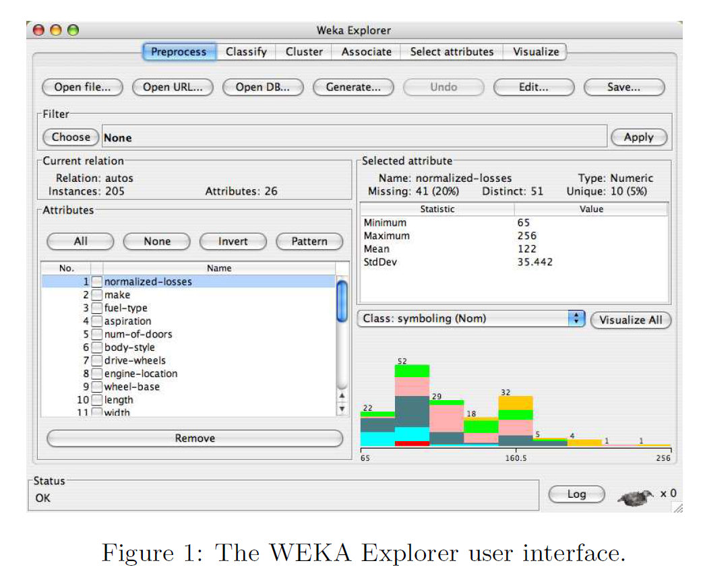The width and height of the screenshot is (703, 588).
Task: Click the Pattern button
Action: point(309,242)
